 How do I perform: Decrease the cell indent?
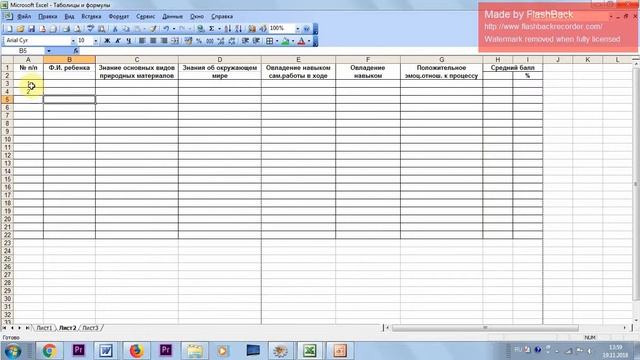point(245,41)
